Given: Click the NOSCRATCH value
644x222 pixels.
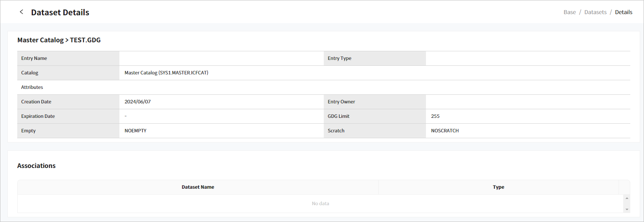Looking at the screenshot, I should [x=445, y=131].
